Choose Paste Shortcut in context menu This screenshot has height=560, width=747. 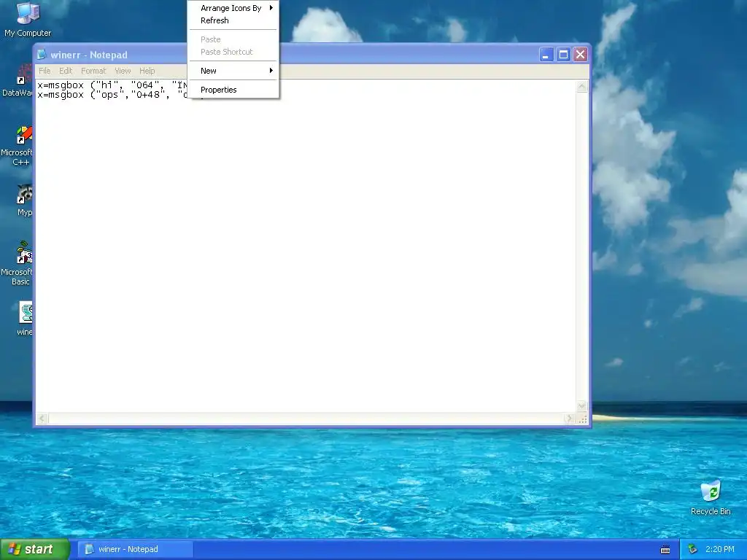pos(233,52)
